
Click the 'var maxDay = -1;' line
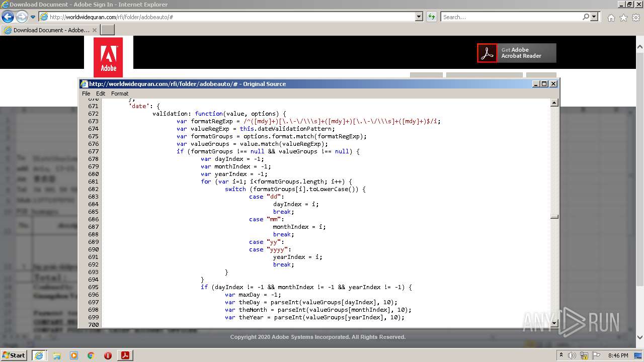[x=253, y=295]
